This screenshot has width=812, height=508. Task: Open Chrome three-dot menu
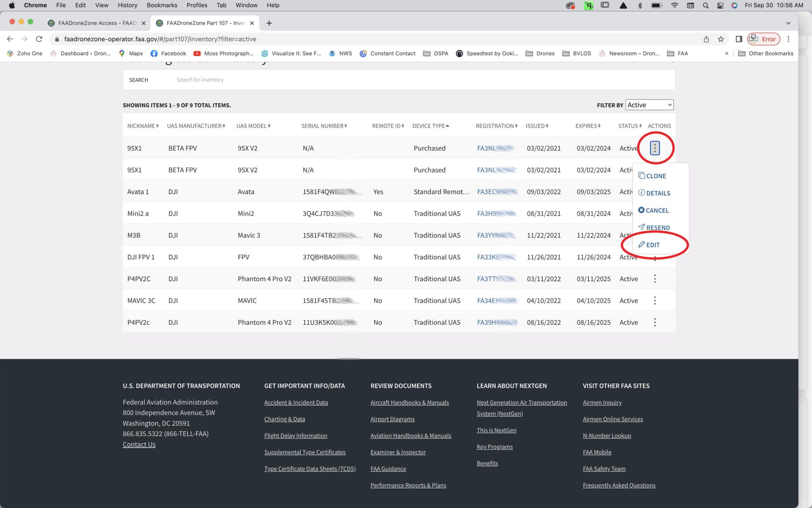[x=788, y=39]
